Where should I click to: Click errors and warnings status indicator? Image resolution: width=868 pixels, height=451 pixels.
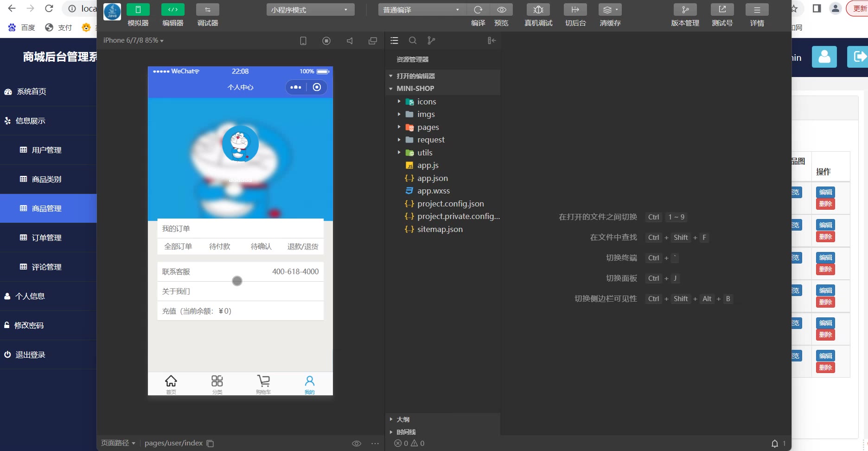(409, 444)
